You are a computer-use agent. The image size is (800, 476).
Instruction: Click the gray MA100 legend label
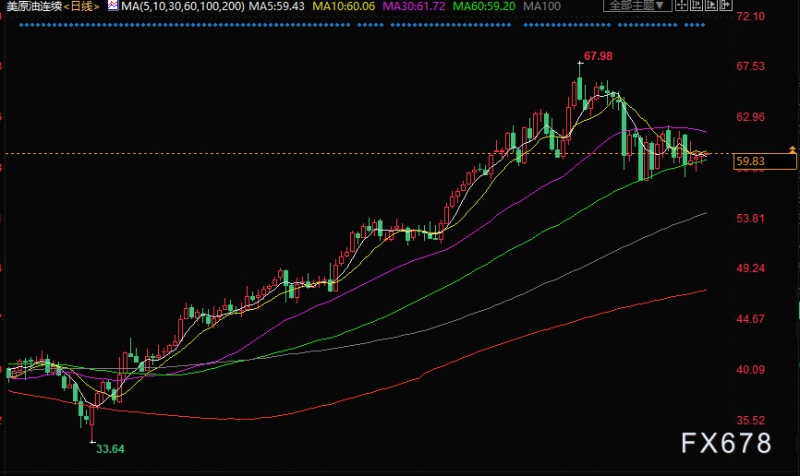[x=542, y=6]
